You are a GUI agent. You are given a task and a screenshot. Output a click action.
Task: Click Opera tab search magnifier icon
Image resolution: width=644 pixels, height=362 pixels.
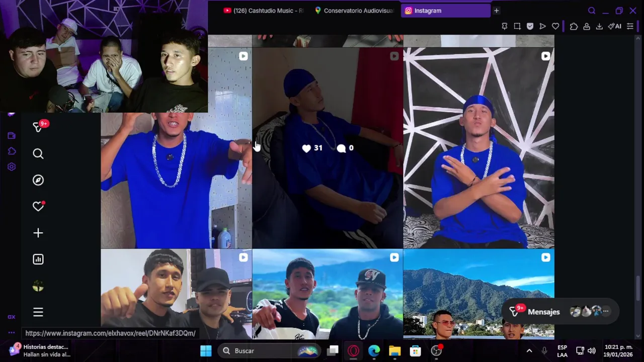592,11
